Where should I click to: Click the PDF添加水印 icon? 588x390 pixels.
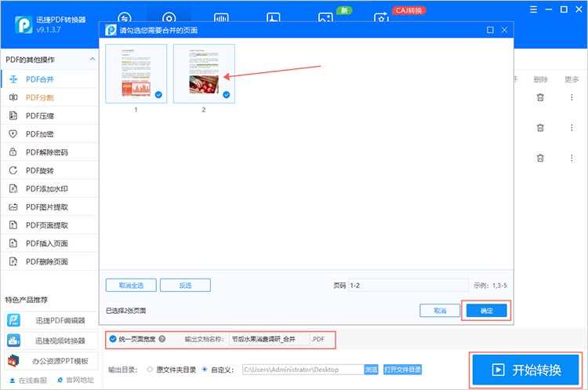tap(13, 188)
